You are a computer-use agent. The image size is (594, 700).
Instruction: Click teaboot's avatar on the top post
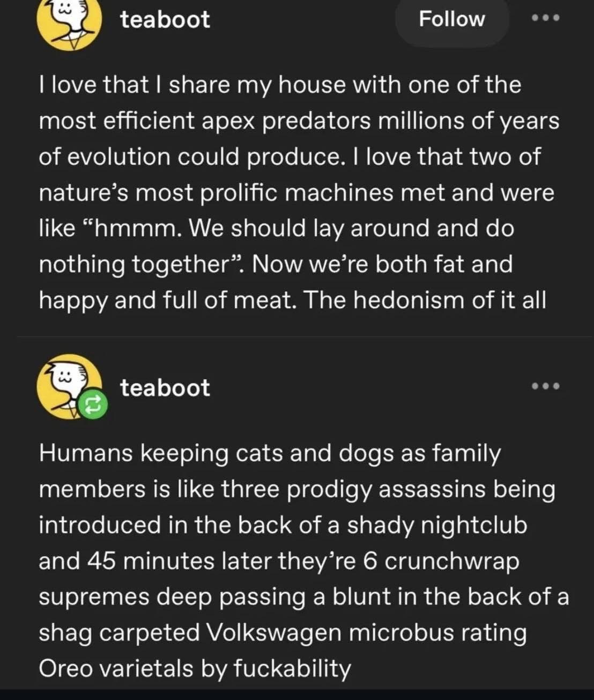(69, 23)
